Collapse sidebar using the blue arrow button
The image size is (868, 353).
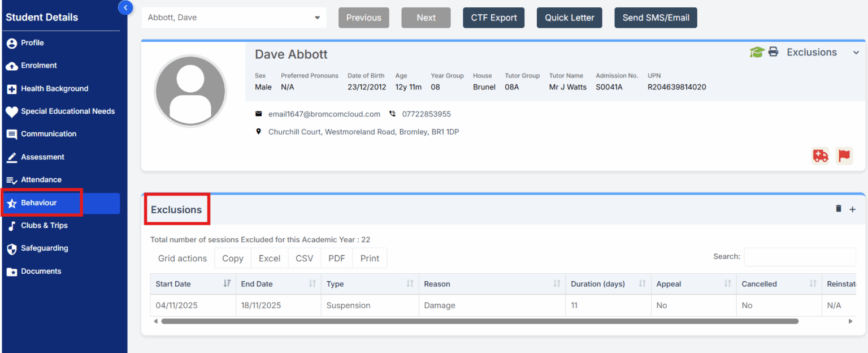click(x=125, y=7)
